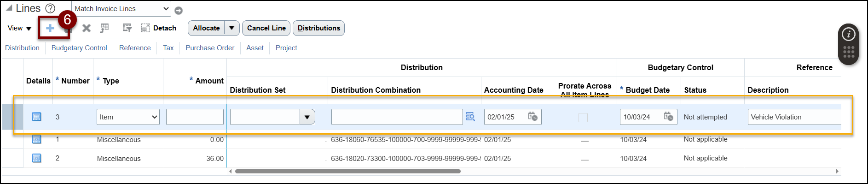Open details icon for line 3

click(37, 117)
